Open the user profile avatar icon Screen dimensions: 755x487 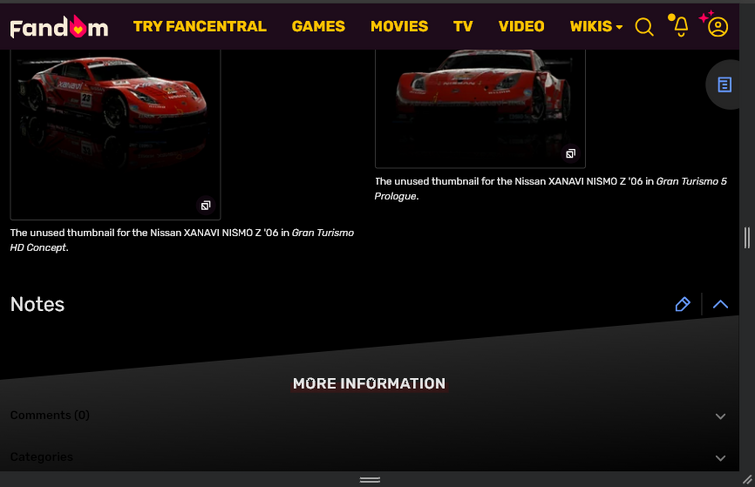click(x=717, y=26)
